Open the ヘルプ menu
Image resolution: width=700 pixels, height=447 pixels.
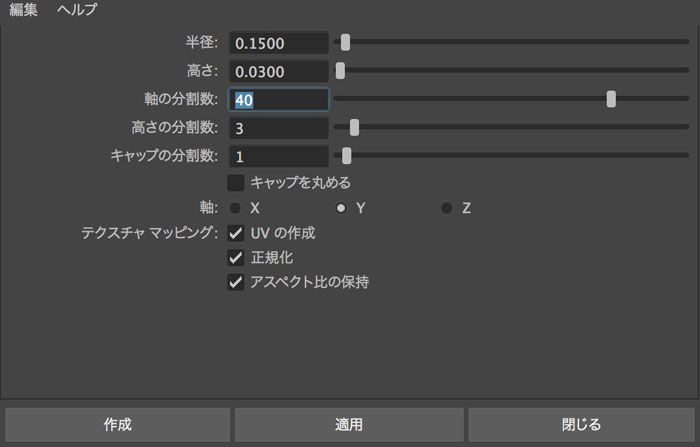point(77,9)
